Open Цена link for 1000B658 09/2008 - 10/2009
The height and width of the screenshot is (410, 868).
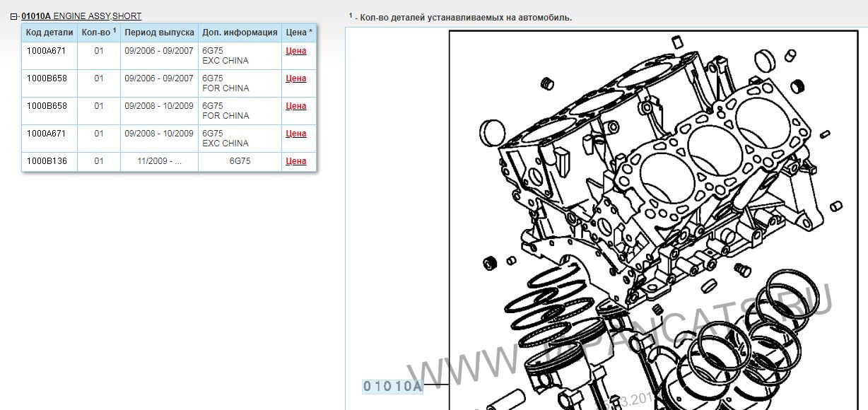click(295, 106)
